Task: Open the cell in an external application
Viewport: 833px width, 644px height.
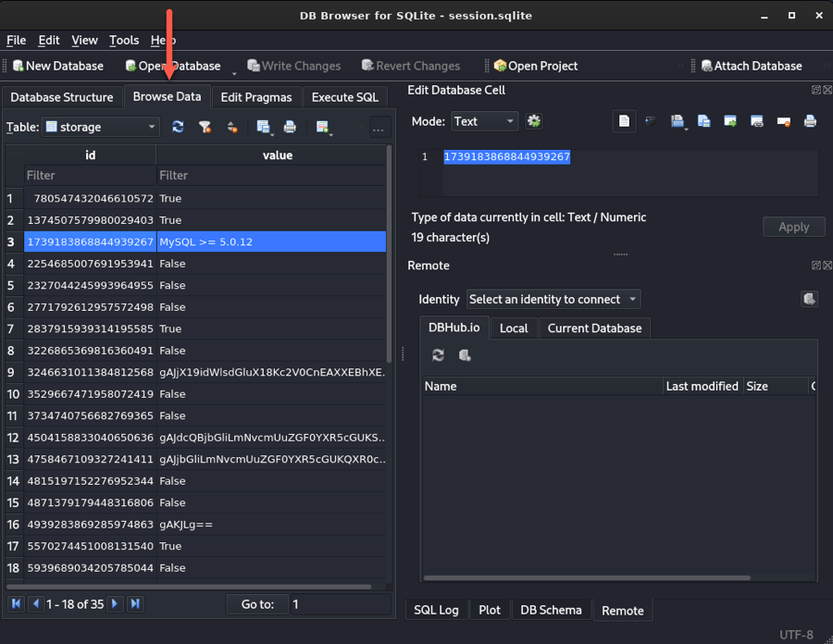Action: pyautogui.click(x=730, y=121)
